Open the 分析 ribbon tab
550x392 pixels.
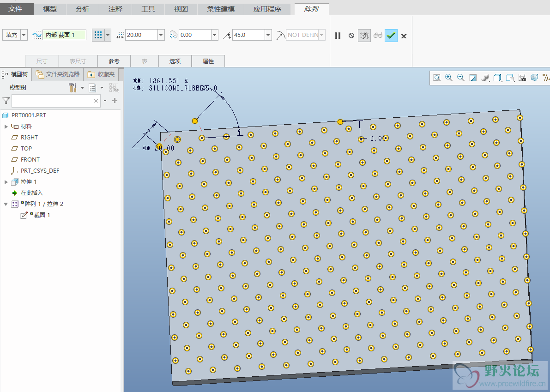[x=83, y=9]
